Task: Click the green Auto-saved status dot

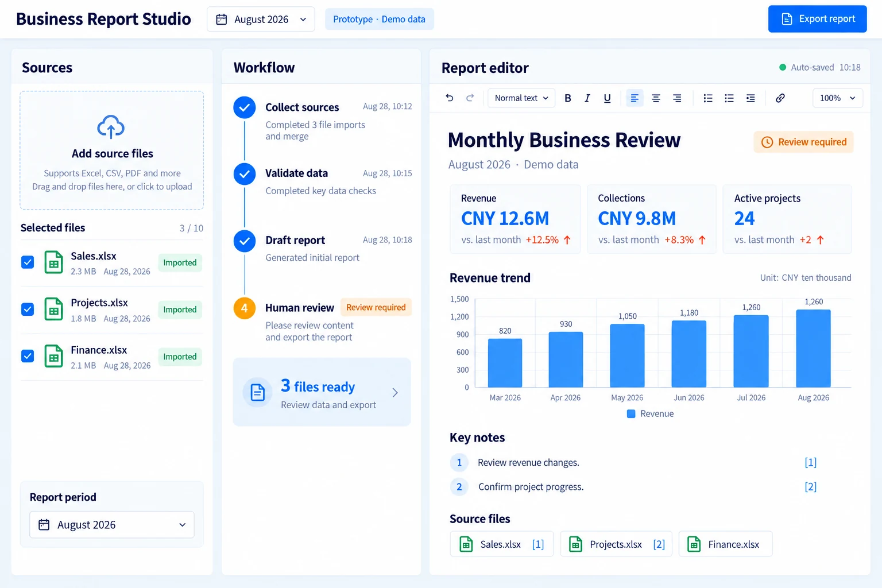Action: pyautogui.click(x=783, y=67)
